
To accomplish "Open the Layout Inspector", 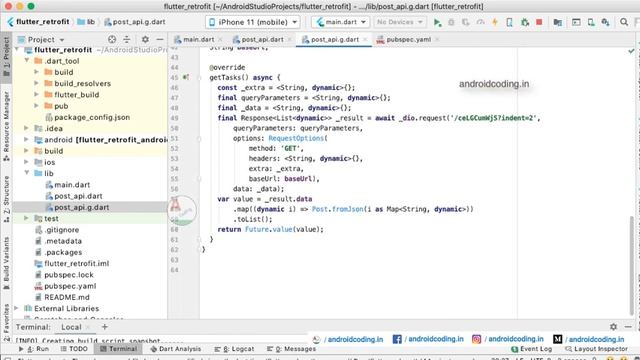I will [x=596, y=349].
